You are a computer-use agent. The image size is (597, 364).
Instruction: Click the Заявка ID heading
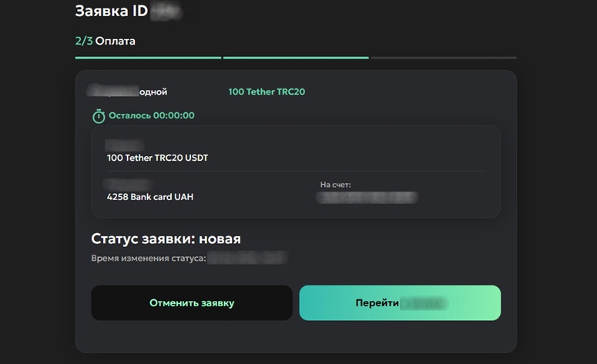(x=112, y=12)
